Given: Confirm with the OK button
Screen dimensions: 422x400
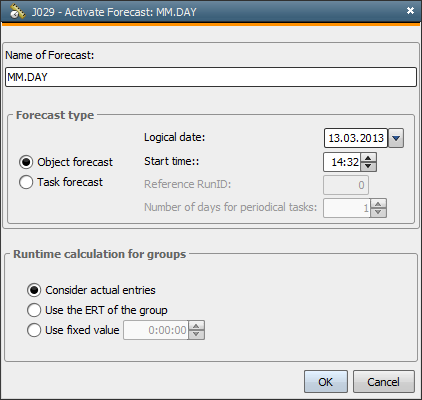Looking at the screenshot, I should (326, 382).
